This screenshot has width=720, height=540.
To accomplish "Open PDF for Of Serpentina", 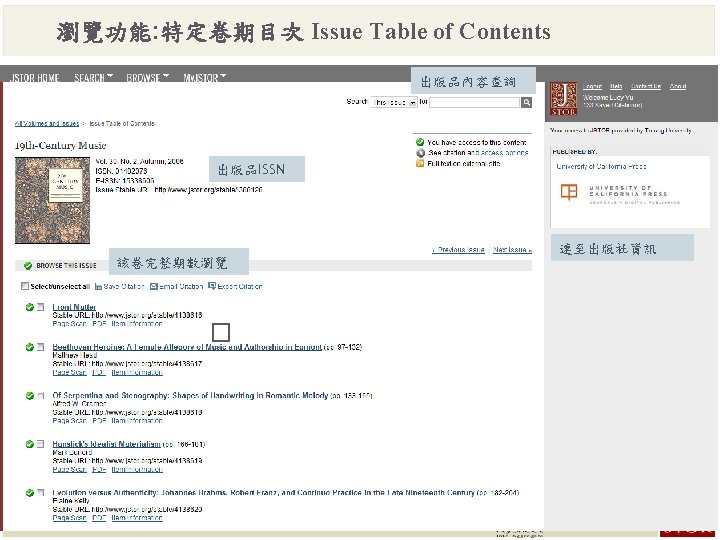I will (x=99, y=421).
